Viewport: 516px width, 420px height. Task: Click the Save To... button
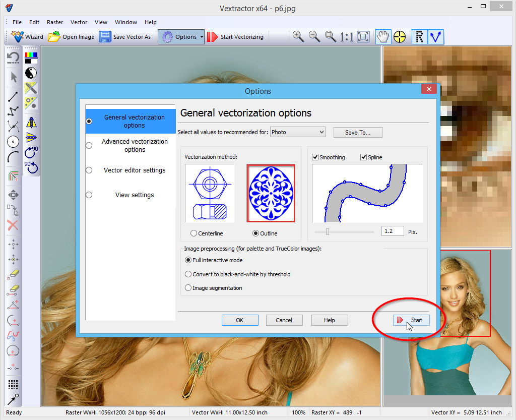pyautogui.click(x=358, y=132)
